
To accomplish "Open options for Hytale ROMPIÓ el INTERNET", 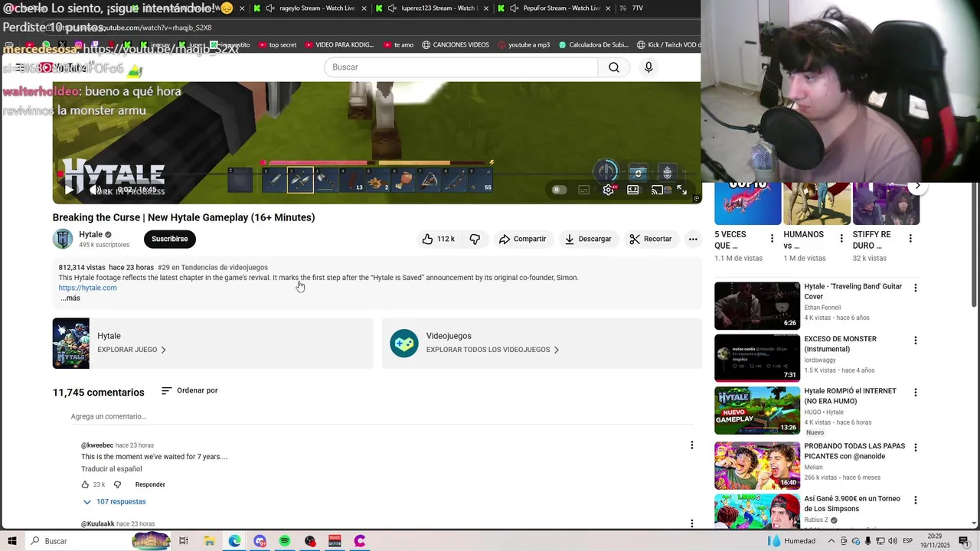I will coord(915,393).
